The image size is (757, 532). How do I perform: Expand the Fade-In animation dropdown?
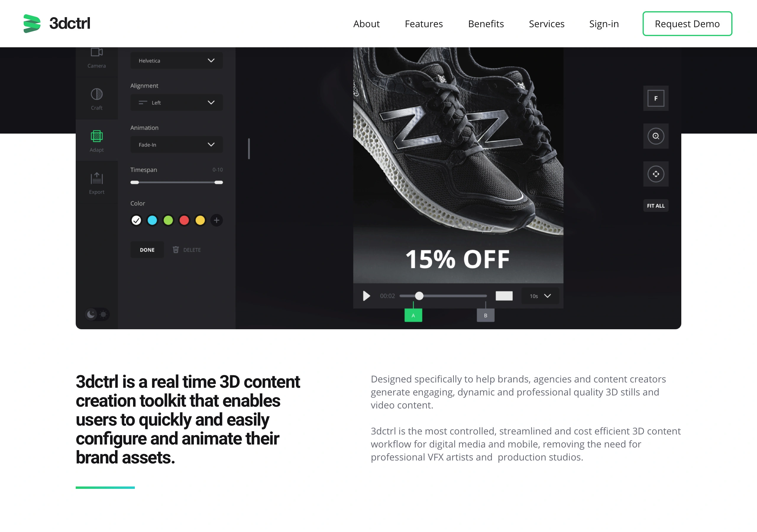coord(177,144)
